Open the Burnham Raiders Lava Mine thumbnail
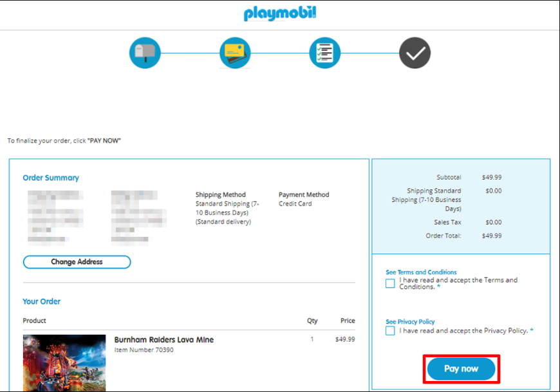 [x=64, y=363]
